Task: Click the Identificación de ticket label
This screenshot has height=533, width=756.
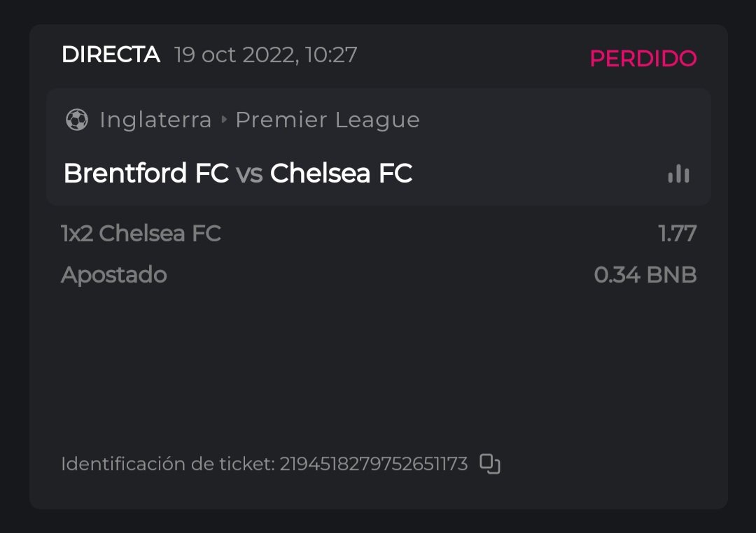Action: coord(167,464)
